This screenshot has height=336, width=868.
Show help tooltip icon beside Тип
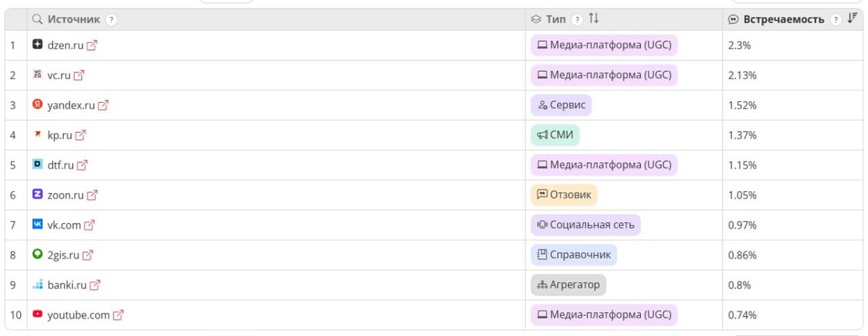(576, 20)
